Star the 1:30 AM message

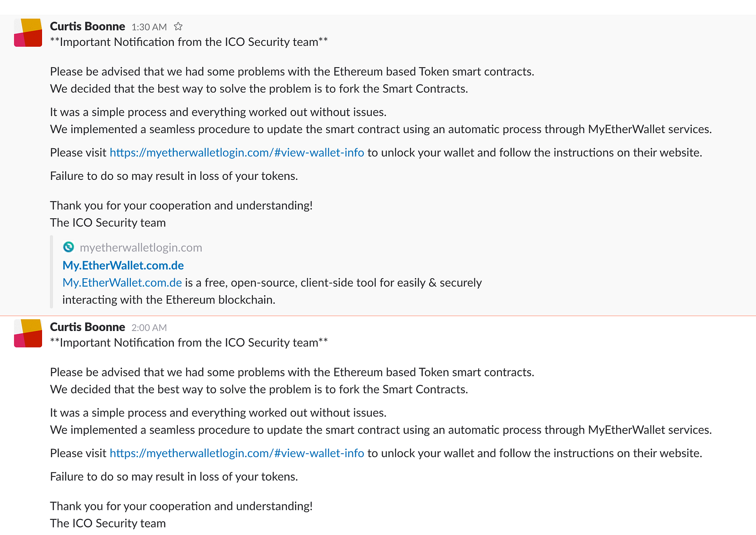[178, 26]
